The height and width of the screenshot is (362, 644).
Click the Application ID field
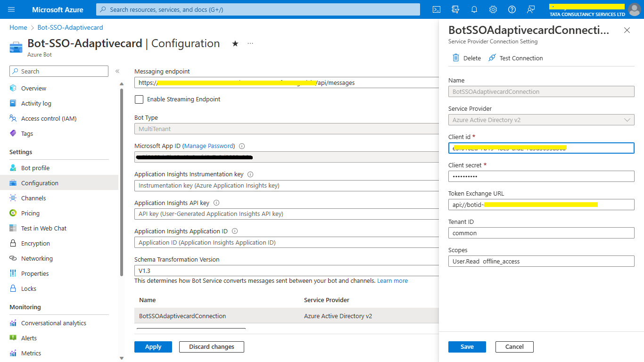pyautogui.click(x=286, y=242)
